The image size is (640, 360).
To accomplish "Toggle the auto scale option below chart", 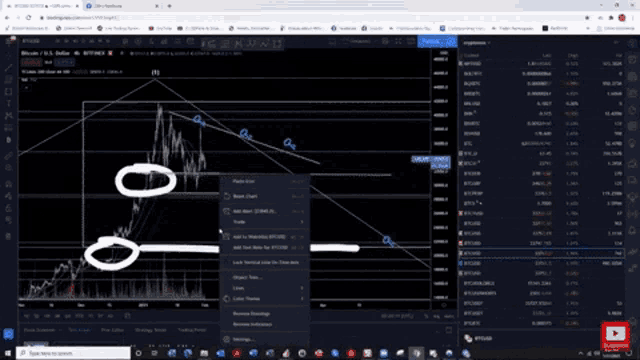I will tap(448, 316).
